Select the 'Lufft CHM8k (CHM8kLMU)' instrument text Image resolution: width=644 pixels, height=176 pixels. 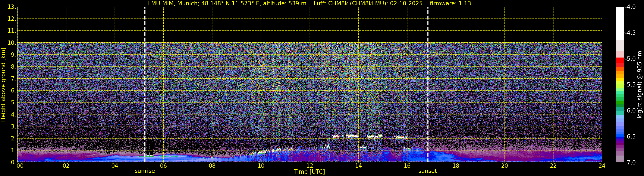[350, 3]
